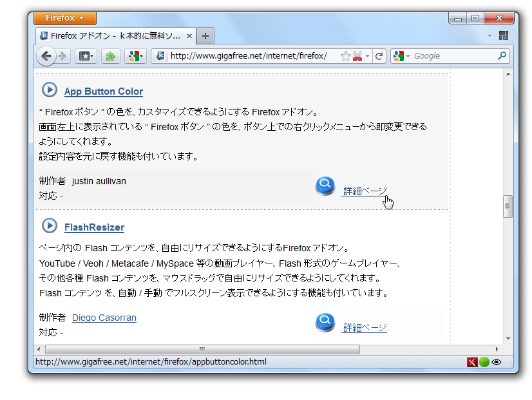Open the bookmarks star toolbar button
This screenshot has width=532, height=400.
point(86,56)
